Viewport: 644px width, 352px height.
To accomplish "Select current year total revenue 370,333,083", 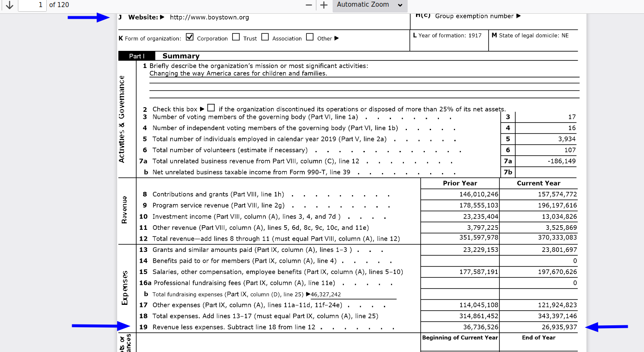I will [557, 238].
